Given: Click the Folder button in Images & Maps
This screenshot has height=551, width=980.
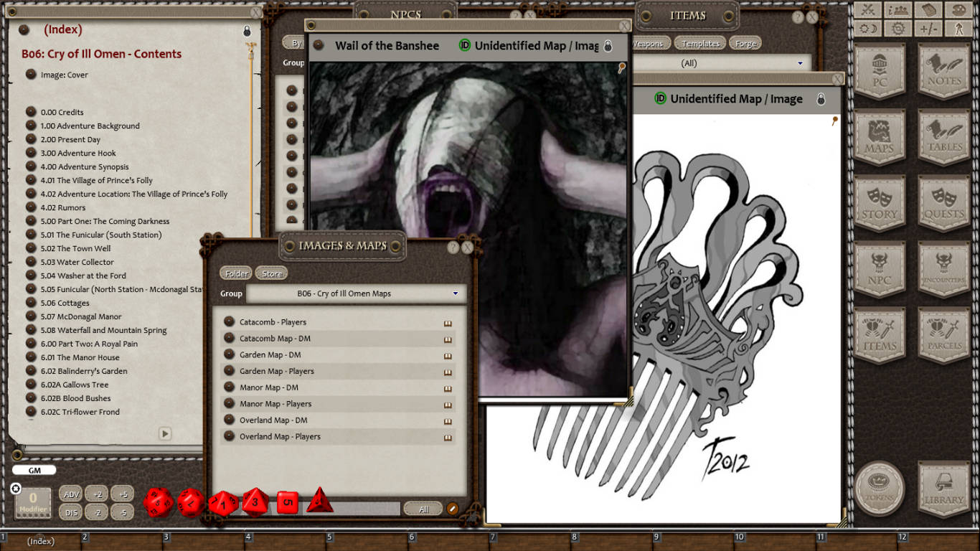Looking at the screenshot, I should coord(235,273).
